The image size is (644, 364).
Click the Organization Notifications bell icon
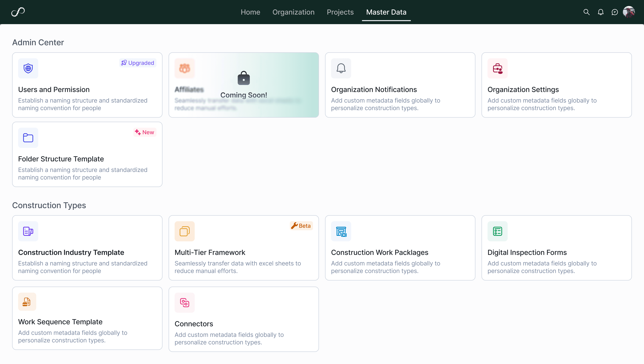(x=341, y=68)
